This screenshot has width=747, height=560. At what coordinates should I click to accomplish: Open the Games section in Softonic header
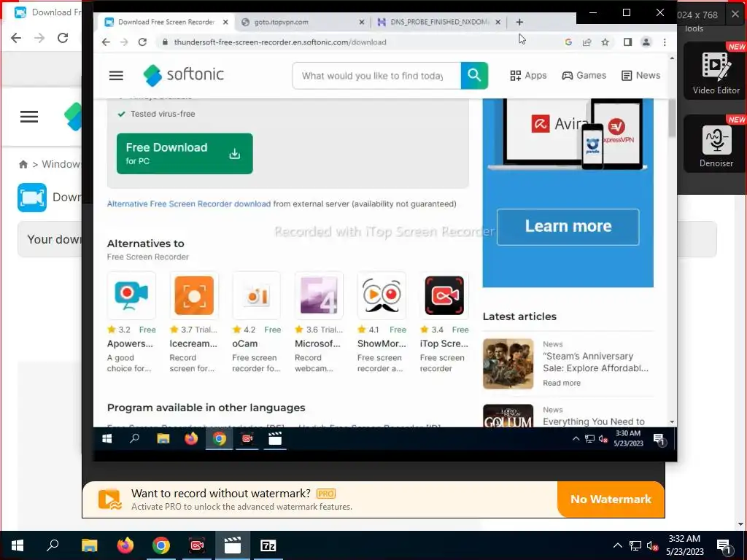click(584, 75)
